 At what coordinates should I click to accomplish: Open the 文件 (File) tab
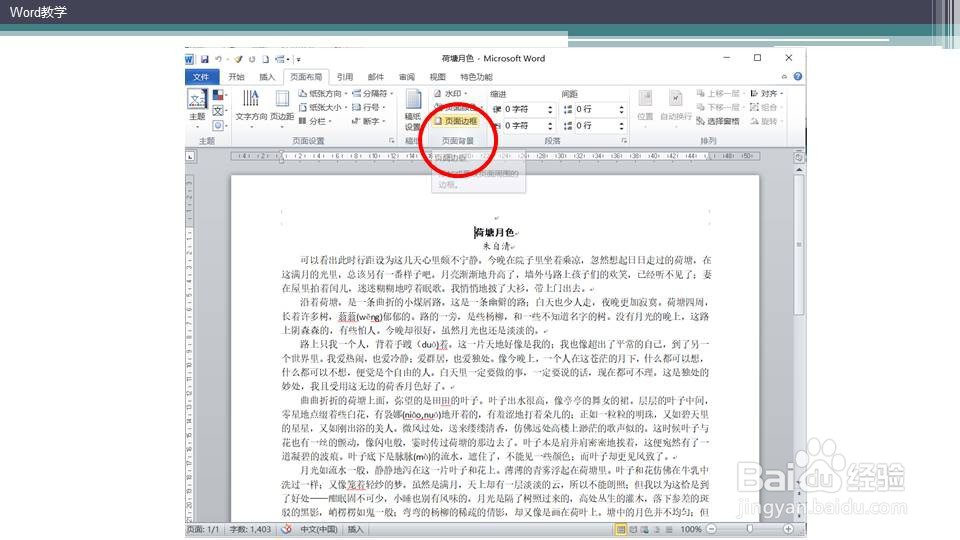click(x=201, y=77)
